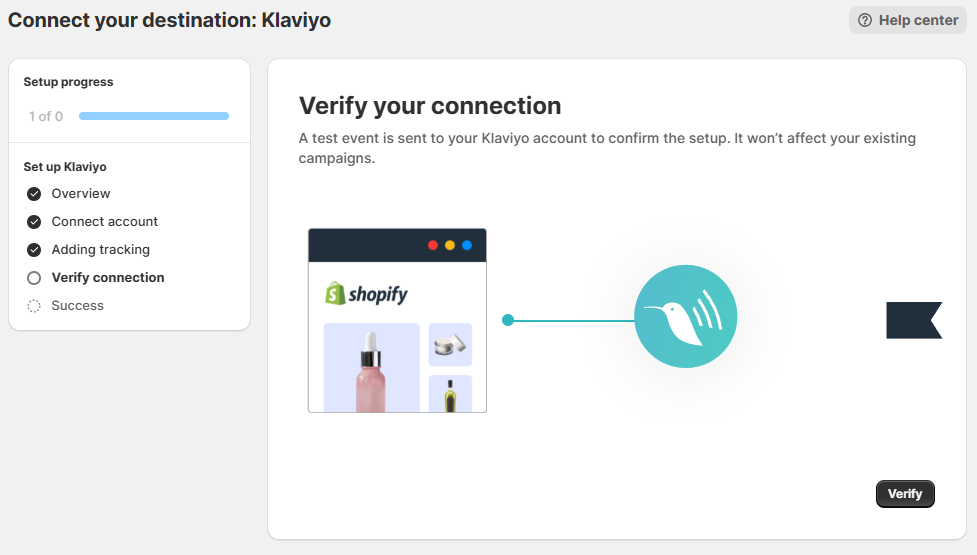Click the dark Klaviyo flag icon

pos(913,320)
